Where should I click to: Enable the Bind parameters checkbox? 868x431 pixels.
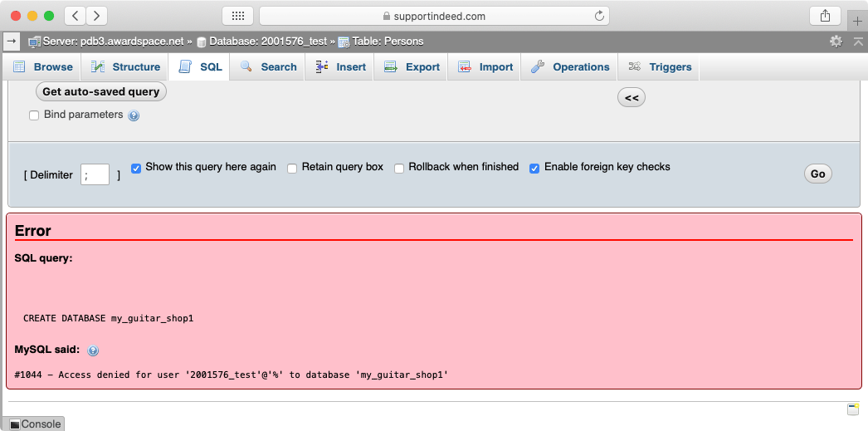[x=34, y=115]
